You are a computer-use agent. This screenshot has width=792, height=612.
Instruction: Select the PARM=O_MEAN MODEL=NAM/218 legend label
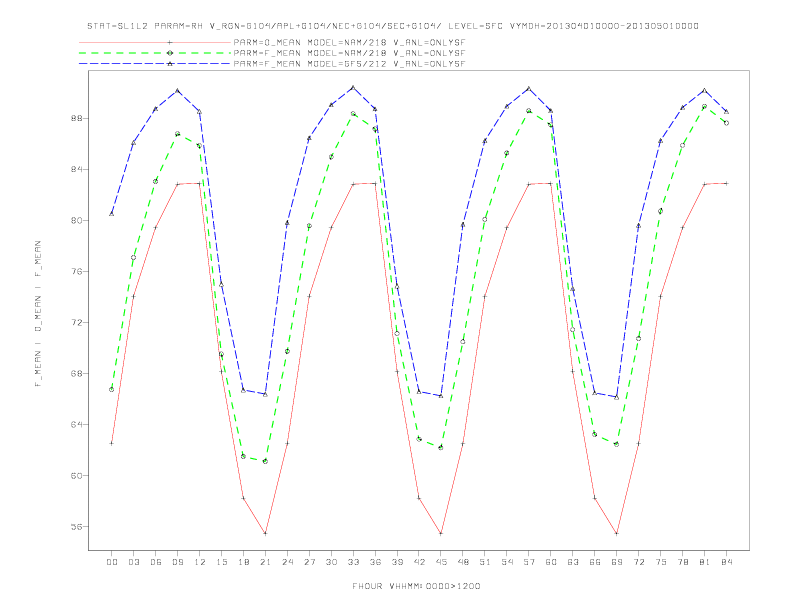pos(349,42)
